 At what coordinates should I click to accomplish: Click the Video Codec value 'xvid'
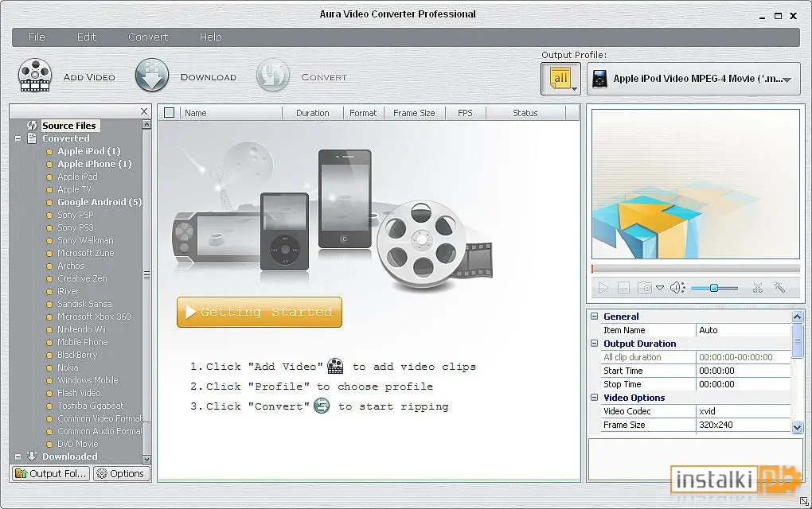pyautogui.click(x=743, y=411)
